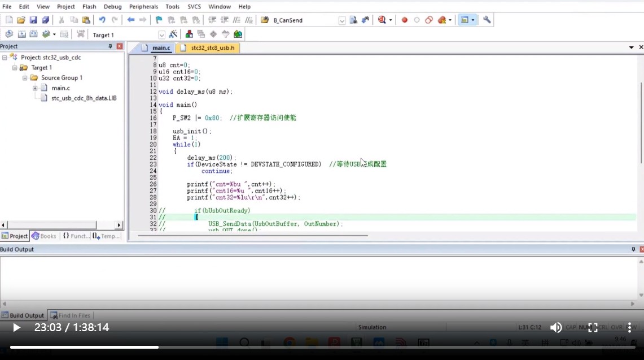644x360 pixels.
Task: Click editor horizontal scrollbar
Action: pyautogui.click(x=253, y=236)
